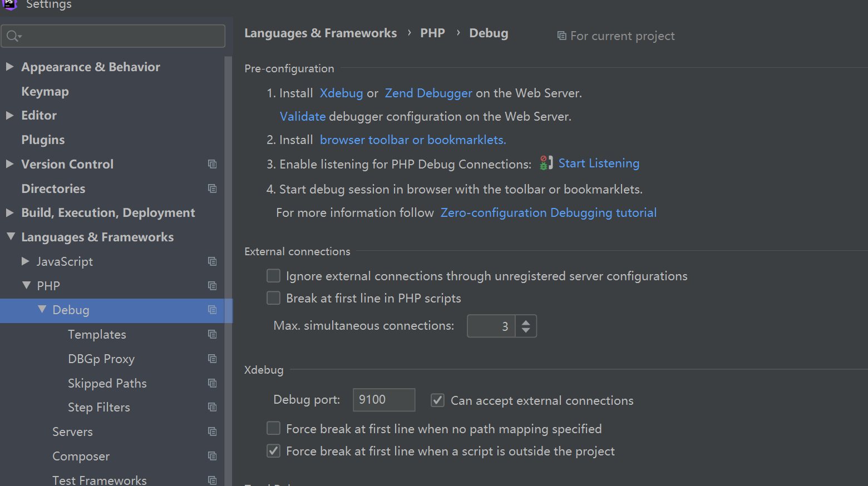Viewport: 868px width, 486px height.
Task: Select Step Filters settings
Action: 99,407
